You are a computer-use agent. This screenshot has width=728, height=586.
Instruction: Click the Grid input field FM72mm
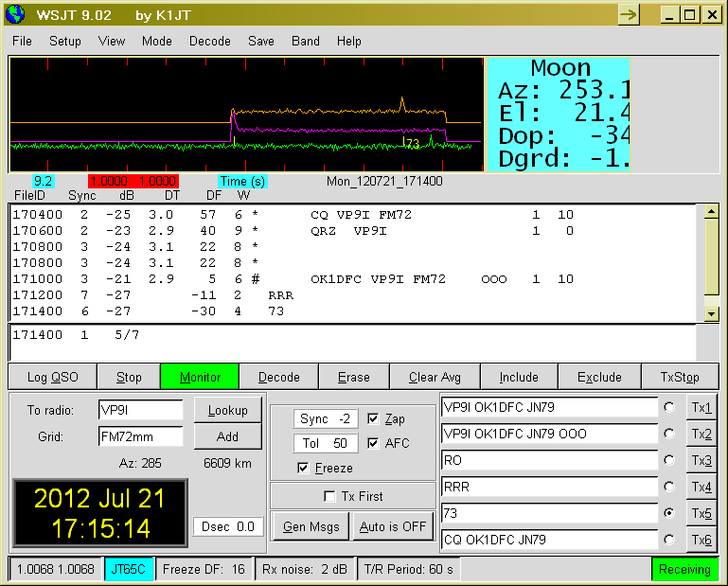point(141,436)
